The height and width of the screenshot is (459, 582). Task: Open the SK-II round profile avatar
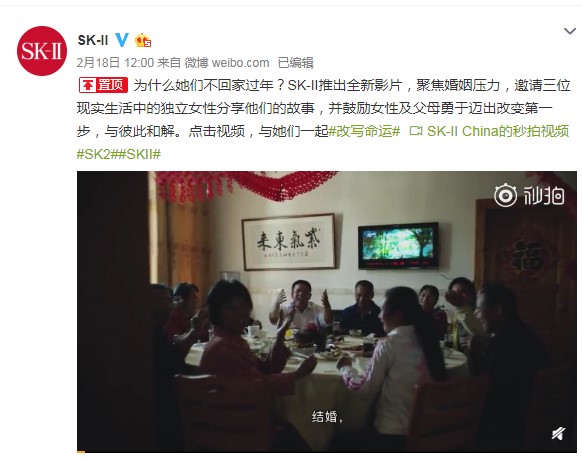pyautogui.click(x=42, y=51)
